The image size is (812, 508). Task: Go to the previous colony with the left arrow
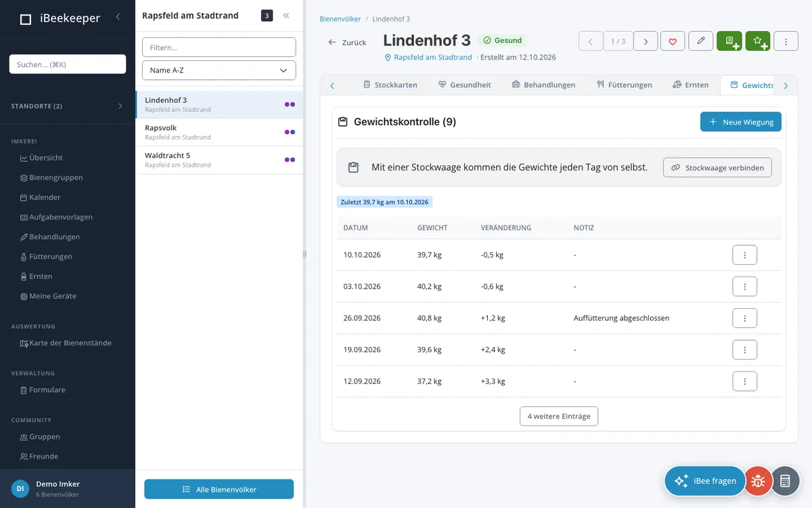(591, 41)
